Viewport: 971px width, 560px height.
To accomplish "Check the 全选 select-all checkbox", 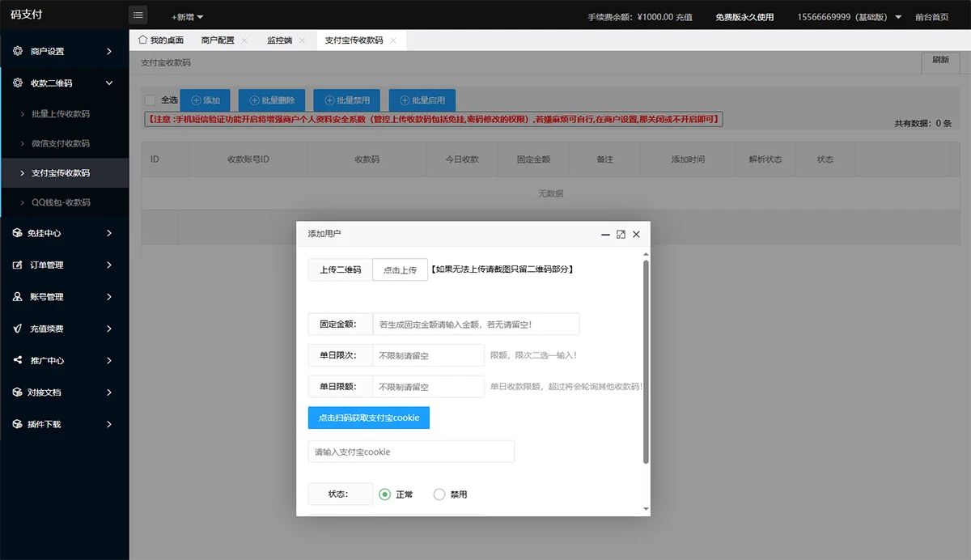I will [x=150, y=100].
